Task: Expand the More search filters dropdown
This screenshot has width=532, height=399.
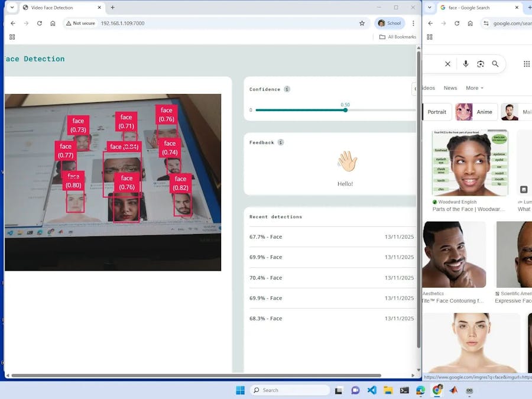Action: pos(474,87)
